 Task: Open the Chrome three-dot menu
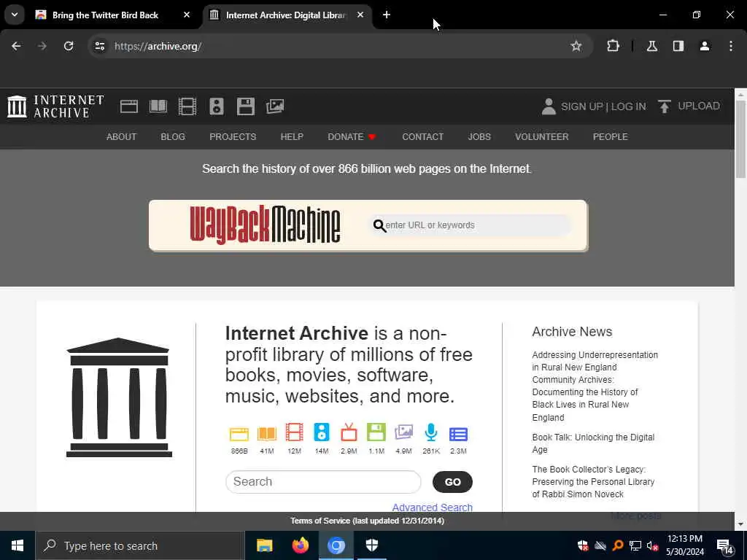(731, 46)
